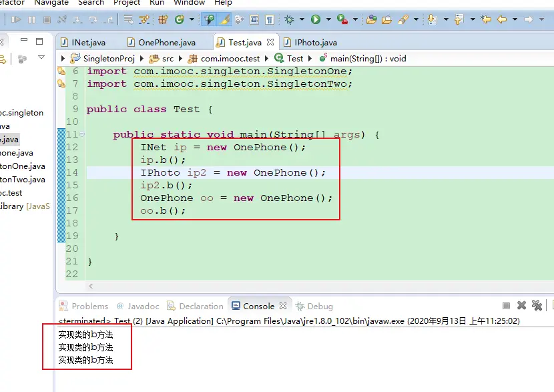Click the Terminate square icon in console toolbar

point(506,306)
